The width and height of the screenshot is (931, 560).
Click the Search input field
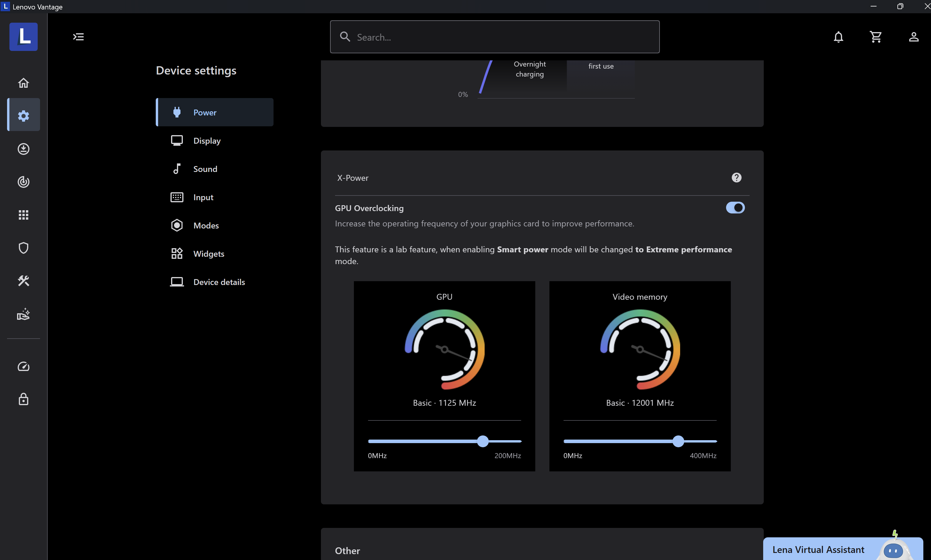[494, 37]
